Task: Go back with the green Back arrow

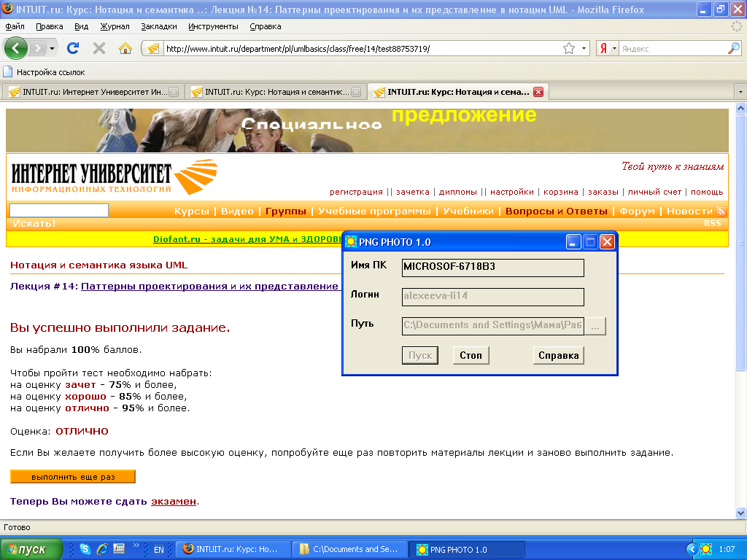Action: pyautogui.click(x=16, y=48)
